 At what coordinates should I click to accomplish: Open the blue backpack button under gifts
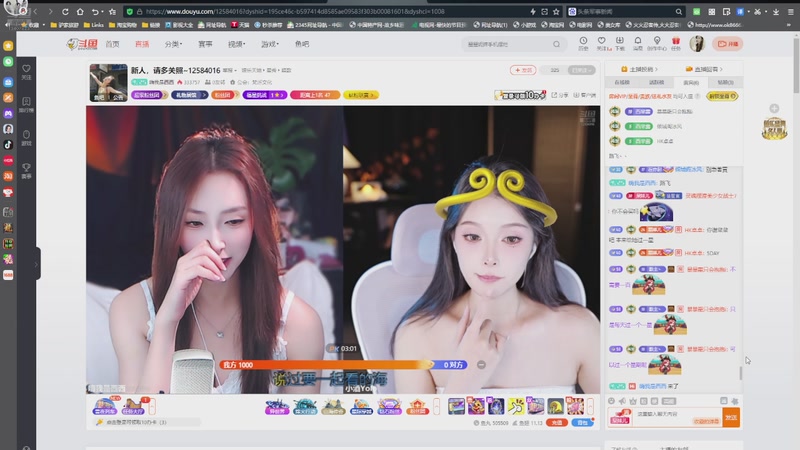coord(583,422)
